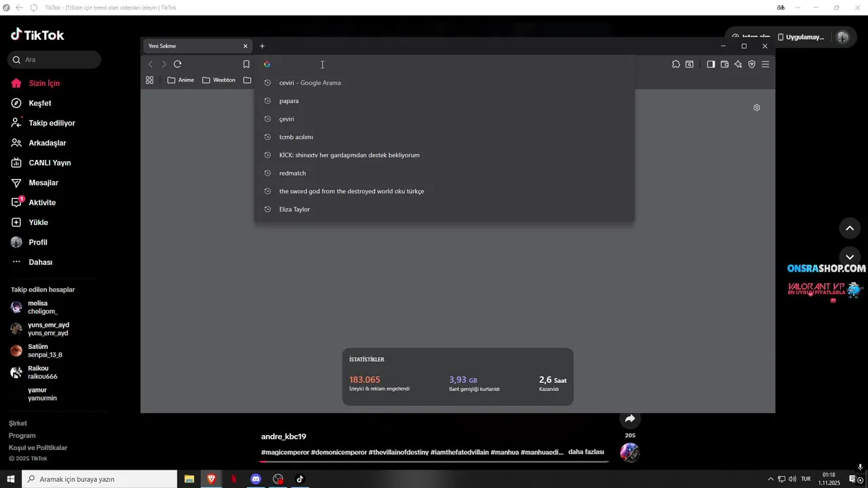Select the 'çeviri' history suggestion
Image resolution: width=868 pixels, height=488 pixels.
click(444, 119)
